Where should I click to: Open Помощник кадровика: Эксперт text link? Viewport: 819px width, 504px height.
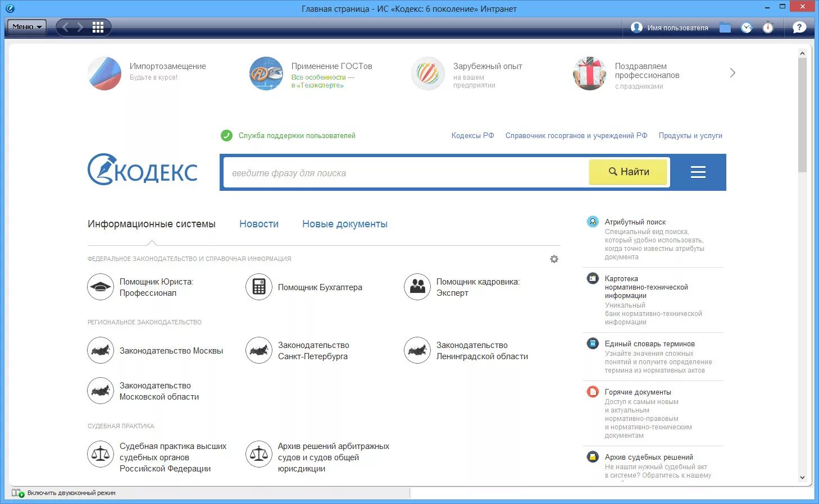click(x=478, y=287)
